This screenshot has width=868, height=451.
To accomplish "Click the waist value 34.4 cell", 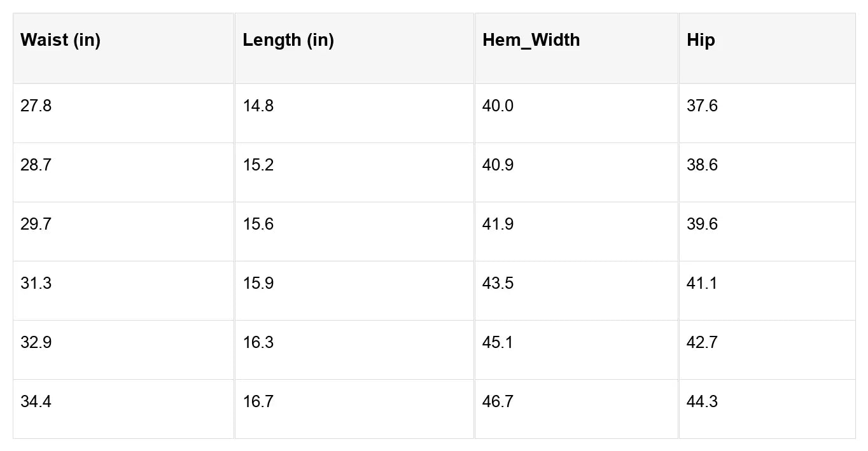I will 36,402.
